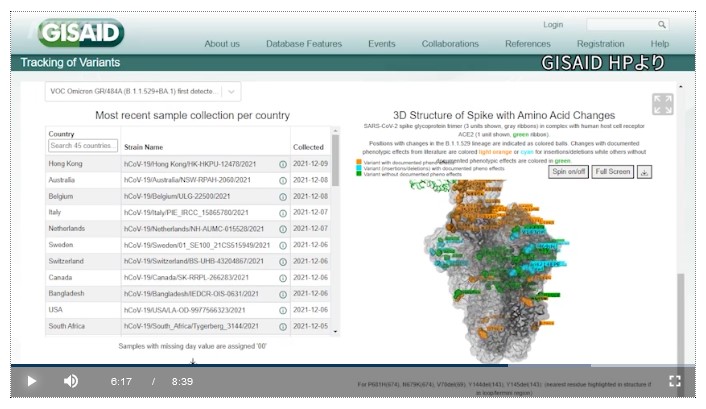706x409 pixels.
Task: Go to the References menu
Action: [x=528, y=44]
